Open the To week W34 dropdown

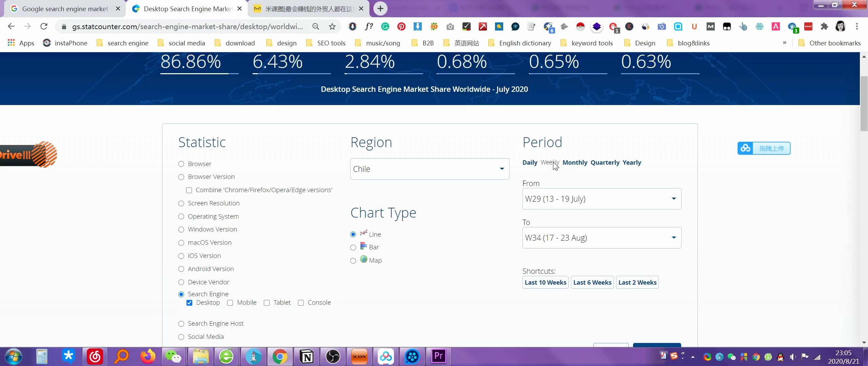tap(601, 238)
